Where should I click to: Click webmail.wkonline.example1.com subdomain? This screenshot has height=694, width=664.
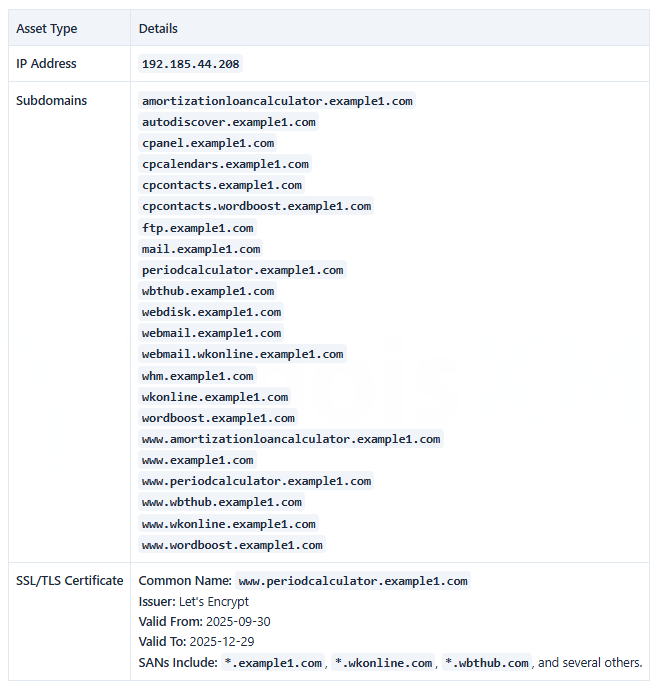pyautogui.click(x=243, y=354)
